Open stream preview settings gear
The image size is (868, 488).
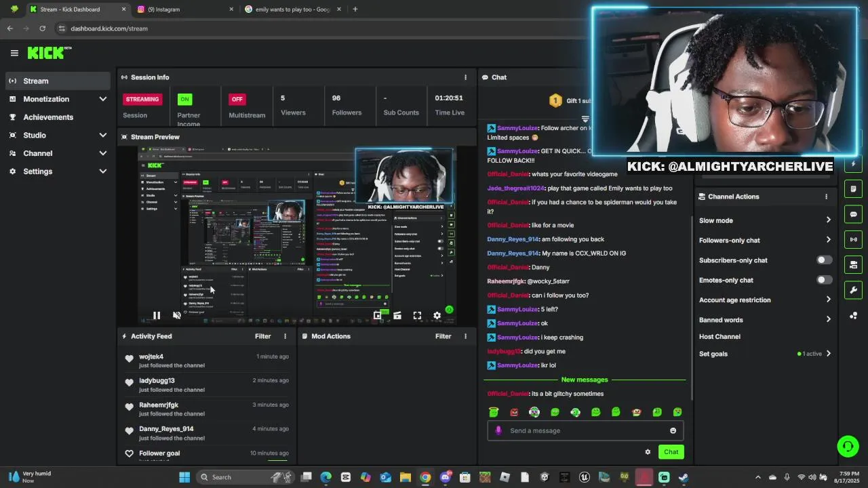(x=437, y=315)
